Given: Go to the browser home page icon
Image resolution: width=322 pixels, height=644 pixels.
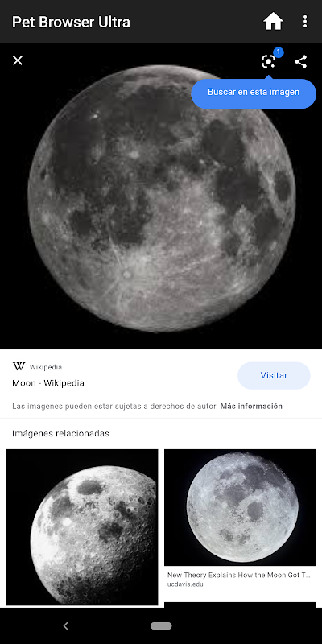Looking at the screenshot, I should click(x=273, y=22).
